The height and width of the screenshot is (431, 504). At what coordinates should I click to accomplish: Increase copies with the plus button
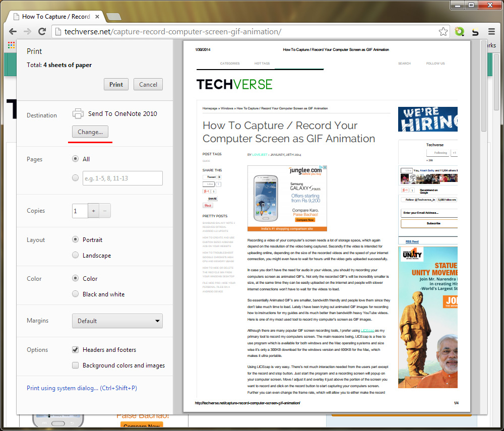[94, 211]
